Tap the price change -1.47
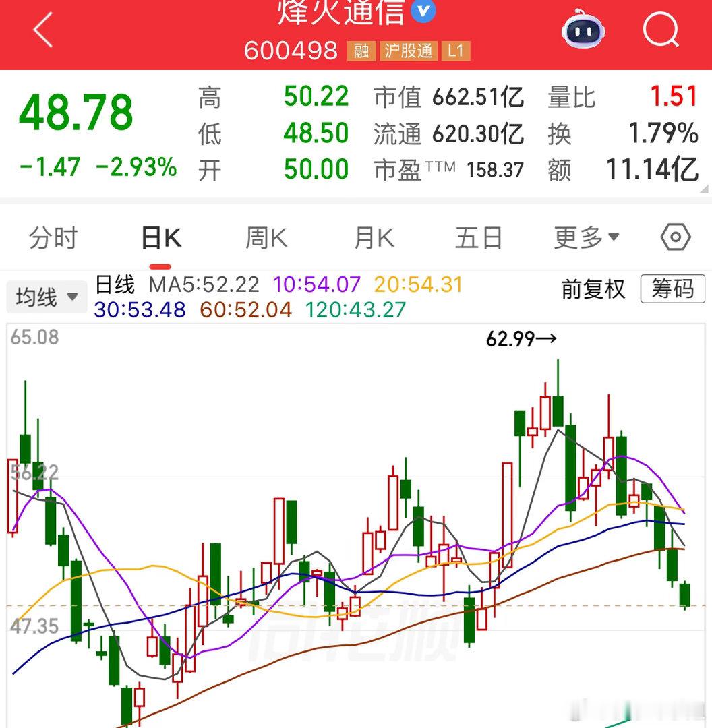The height and width of the screenshot is (728, 712). coord(50,167)
